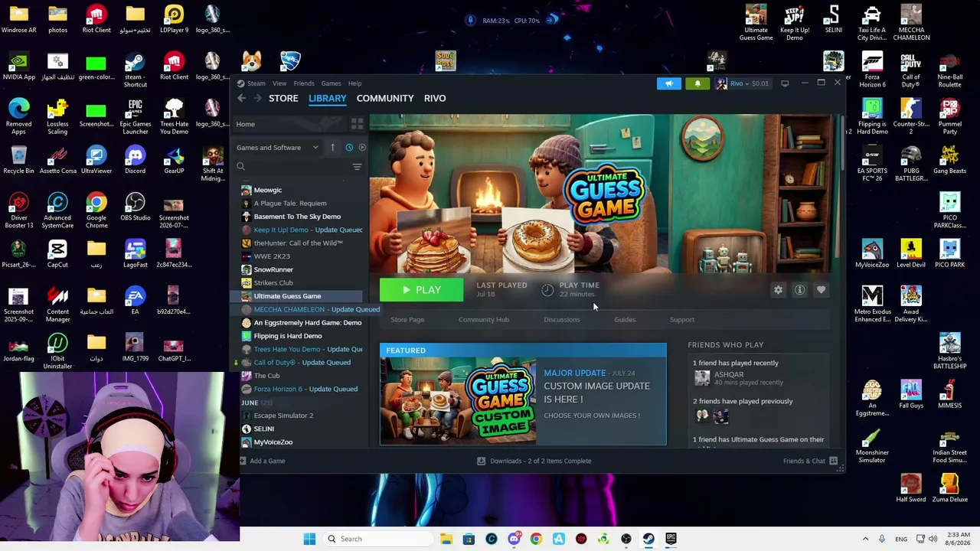Viewport: 980px width, 551px height.
Task: Open Steam announcements megaphone button
Action: click(x=668, y=83)
